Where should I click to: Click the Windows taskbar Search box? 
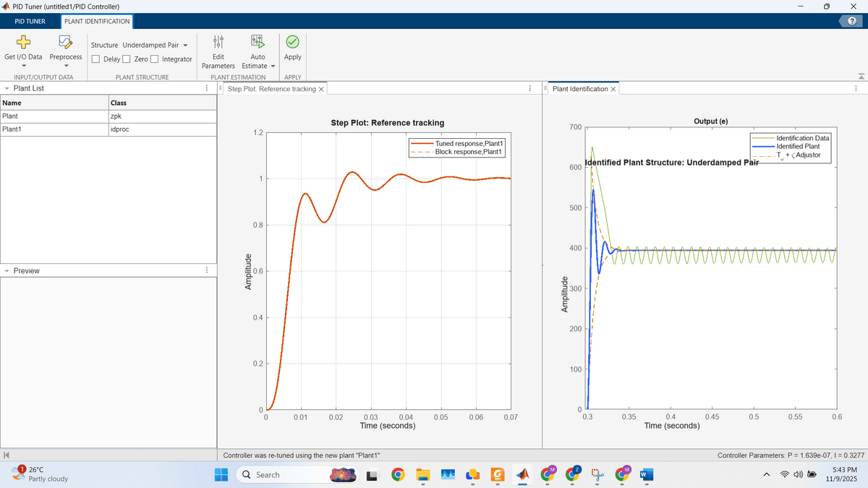click(278, 475)
